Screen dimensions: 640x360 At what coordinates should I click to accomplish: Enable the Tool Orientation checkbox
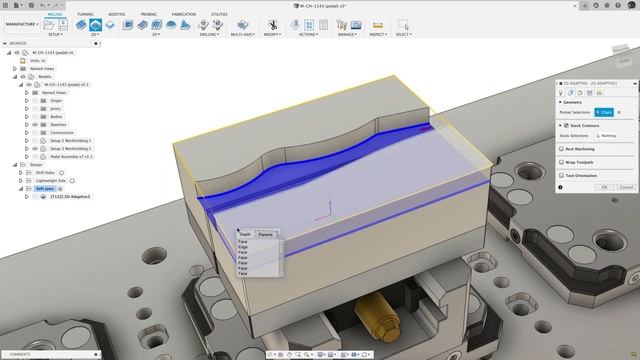(x=562, y=176)
